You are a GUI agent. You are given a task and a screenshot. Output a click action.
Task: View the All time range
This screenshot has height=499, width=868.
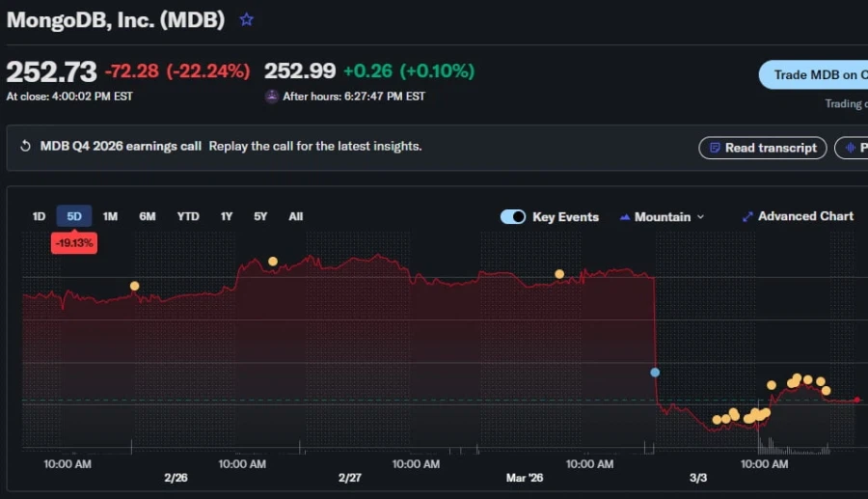click(296, 216)
